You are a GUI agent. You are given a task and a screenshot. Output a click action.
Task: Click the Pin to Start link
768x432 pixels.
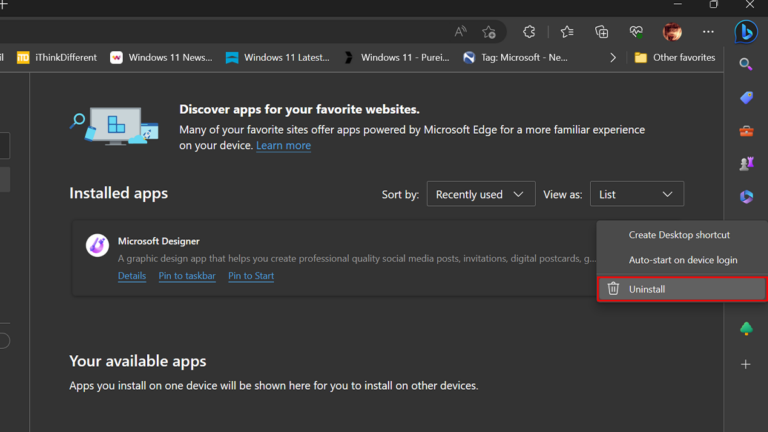point(251,276)
